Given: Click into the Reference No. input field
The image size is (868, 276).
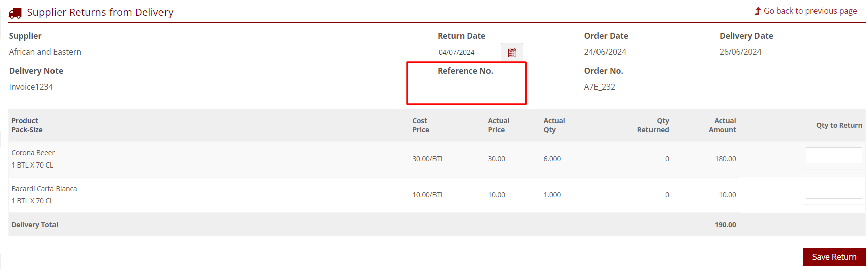Looking at the screenshot, I should (x=505, y=88).
